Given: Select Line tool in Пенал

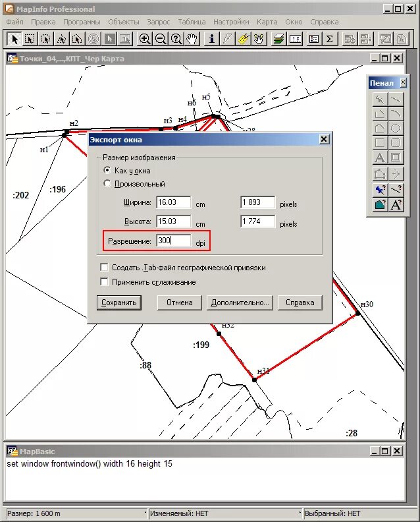Looking at the screenshot, I should [396, 100].
